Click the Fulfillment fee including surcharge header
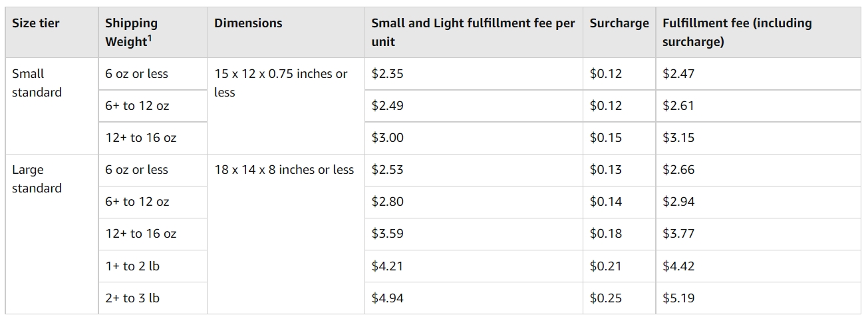This screenshot has width=868, height=319. tap(758, 32)
